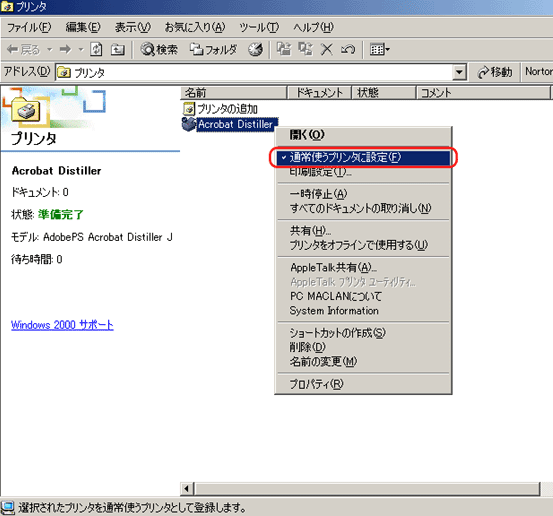
Task: Open the ツール (Tools) menu
Action: [259, 28]
